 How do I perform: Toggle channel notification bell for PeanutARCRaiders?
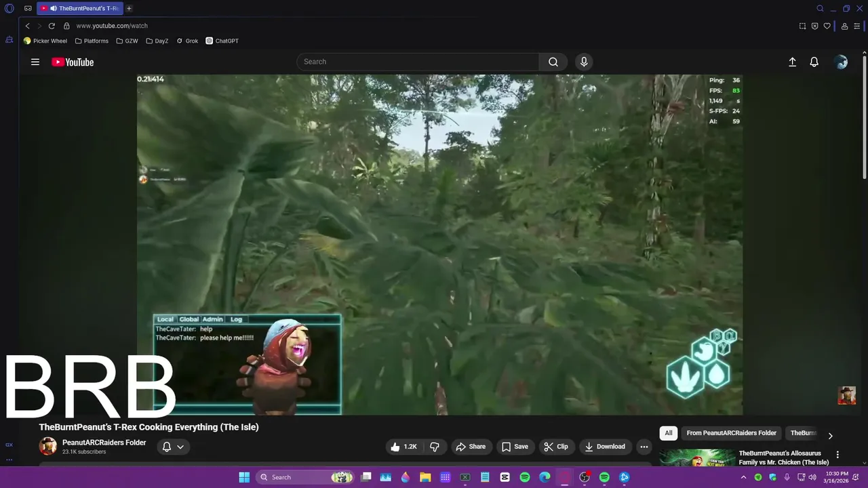[173, 447]
